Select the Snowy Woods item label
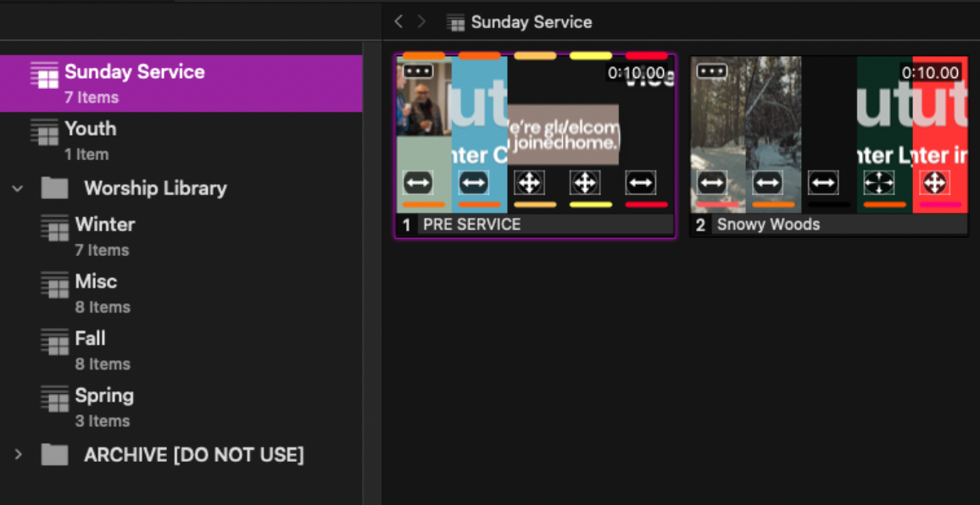Image resolution: width=980 pixels, height=505 pixels. point(768,225)
